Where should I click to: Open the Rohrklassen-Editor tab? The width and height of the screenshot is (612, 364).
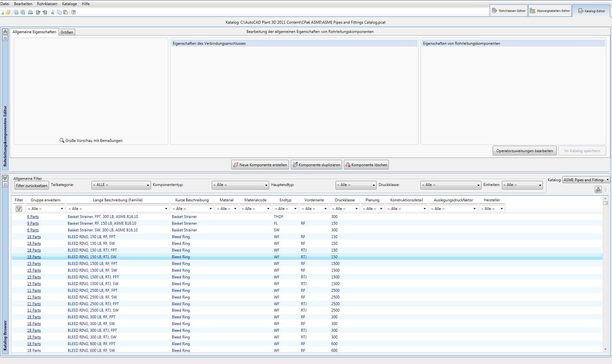point(509,11)
